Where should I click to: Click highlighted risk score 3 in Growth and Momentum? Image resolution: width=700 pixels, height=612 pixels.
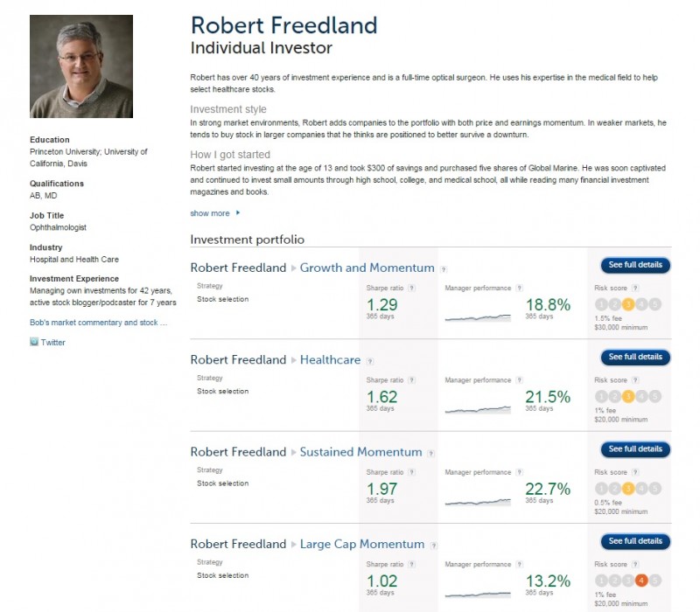click(x=628, y=303)
